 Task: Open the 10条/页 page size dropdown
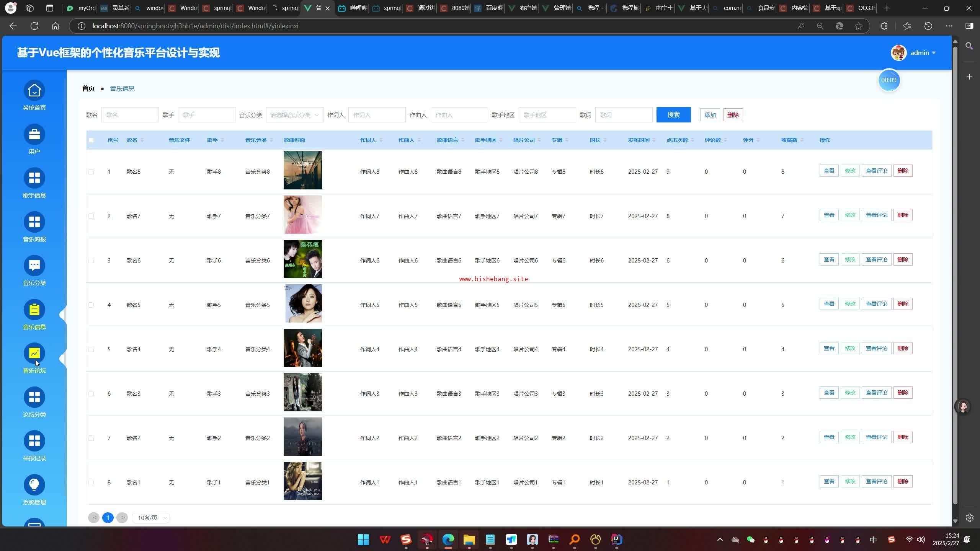(151, 518)
